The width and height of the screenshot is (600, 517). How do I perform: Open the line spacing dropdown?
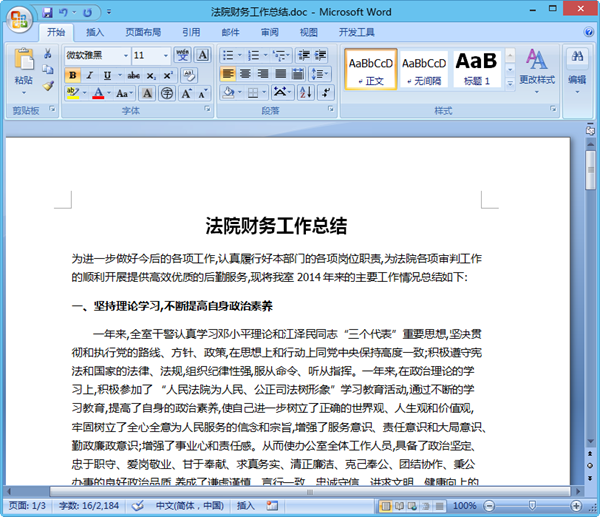pos(320,73)
